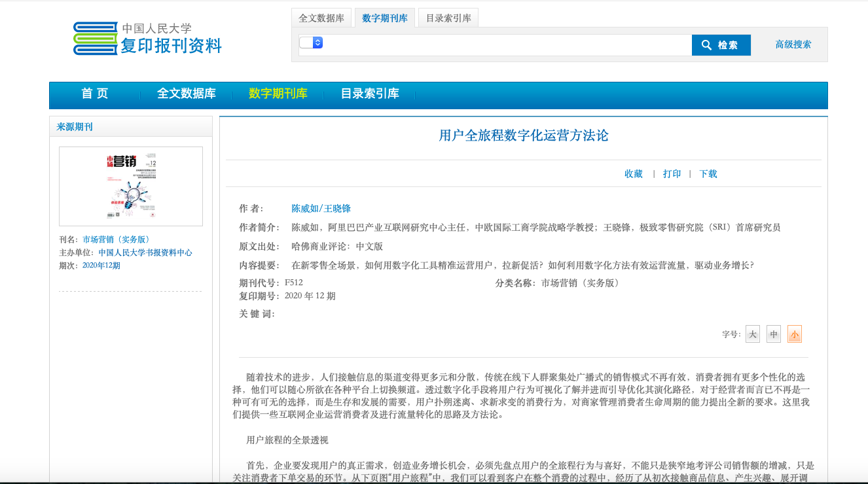Open 目录索引库 in the blue navigation bar
The image size is (868, 484).
(369, 94)
